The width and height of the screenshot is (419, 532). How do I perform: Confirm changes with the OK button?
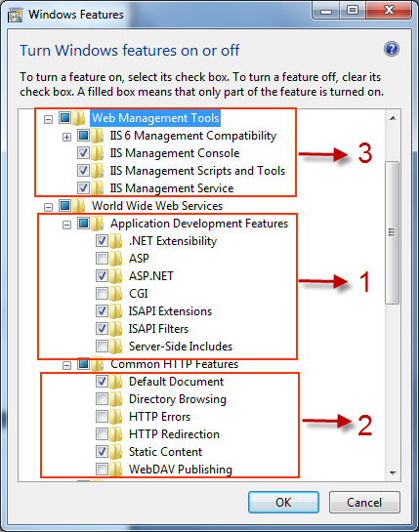pyautogui.click(x=283, y=503)
